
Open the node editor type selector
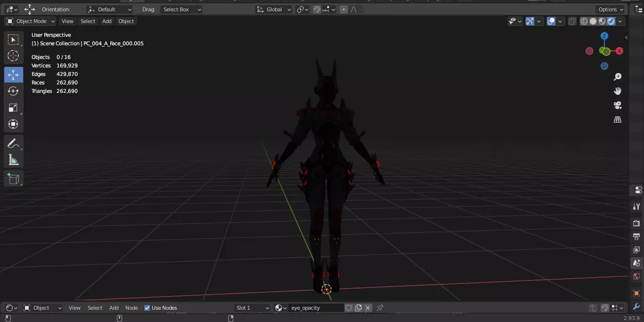[x=11, y=308]
